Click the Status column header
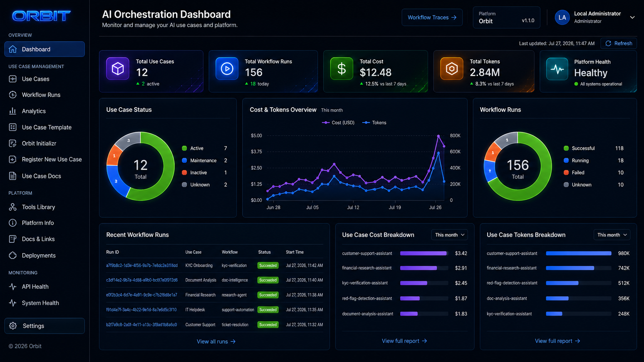644x362 pixels. pyautogui.click(x=264, y=252)
